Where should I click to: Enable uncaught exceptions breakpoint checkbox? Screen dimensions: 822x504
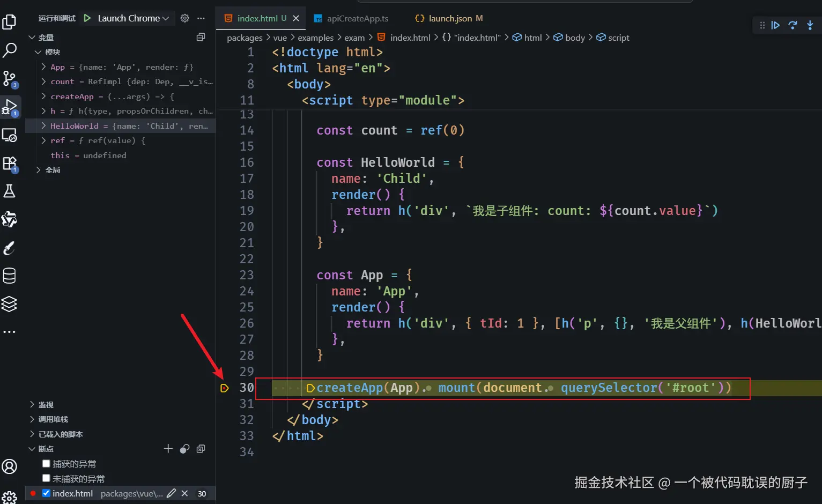tap(46, 478)
